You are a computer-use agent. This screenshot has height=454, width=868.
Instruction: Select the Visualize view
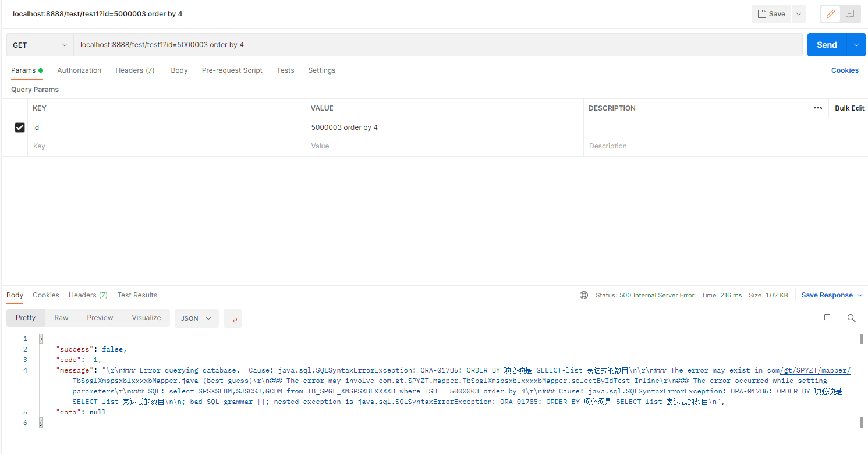point(146,318)
